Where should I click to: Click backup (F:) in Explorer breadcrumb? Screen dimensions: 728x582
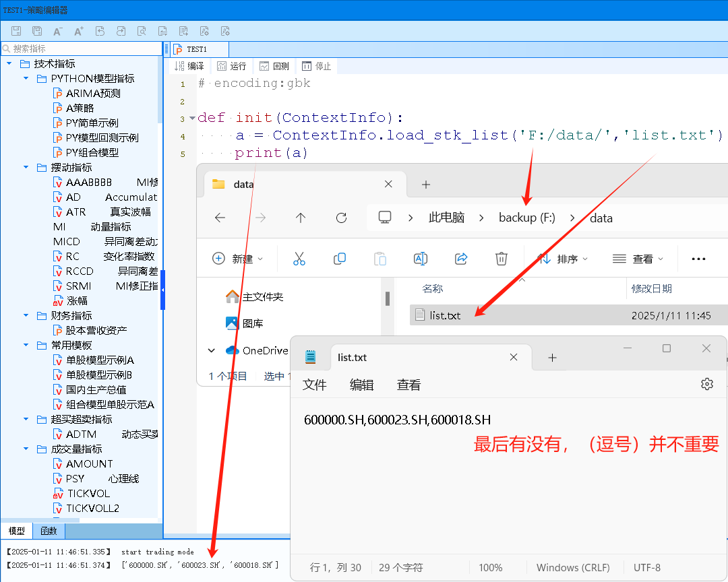[527, 218]
